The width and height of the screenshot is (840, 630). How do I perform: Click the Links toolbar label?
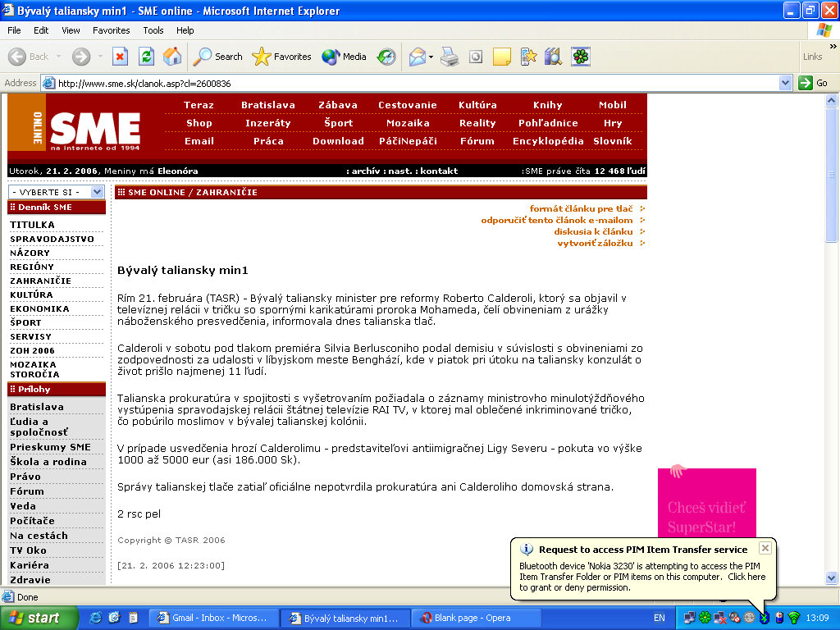[x=812, y=57]
